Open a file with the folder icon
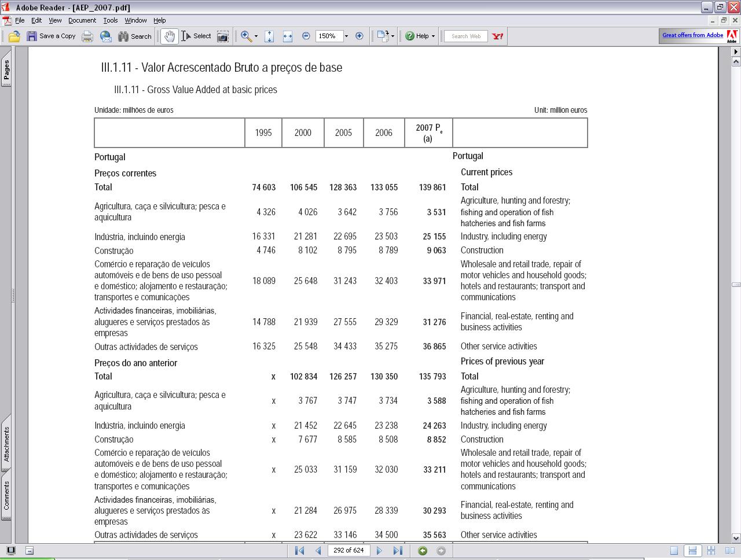Viewport: 741px width, 560px height. (x=14, y=36)
